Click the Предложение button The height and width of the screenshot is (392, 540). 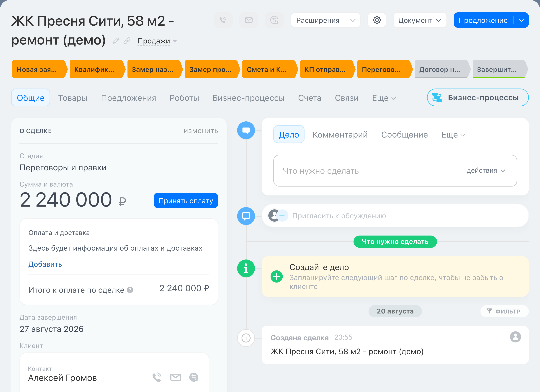click(483, 20)
